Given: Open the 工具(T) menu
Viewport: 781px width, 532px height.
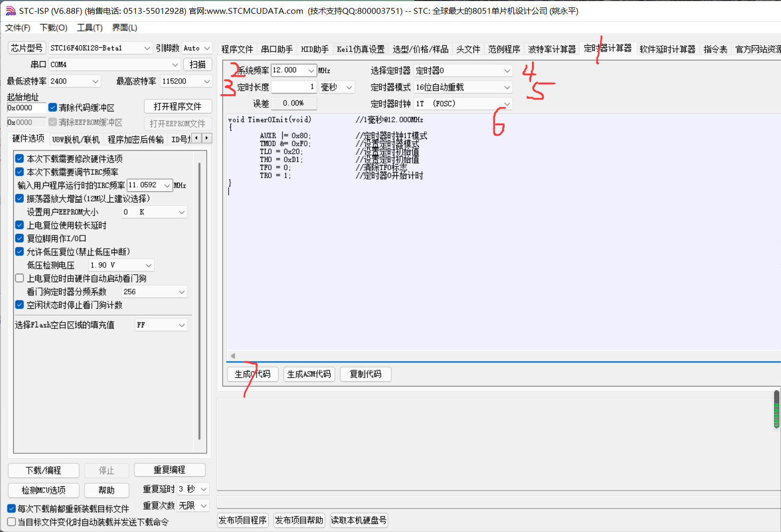Looking at the screenshot, I should tap(90, 28).
